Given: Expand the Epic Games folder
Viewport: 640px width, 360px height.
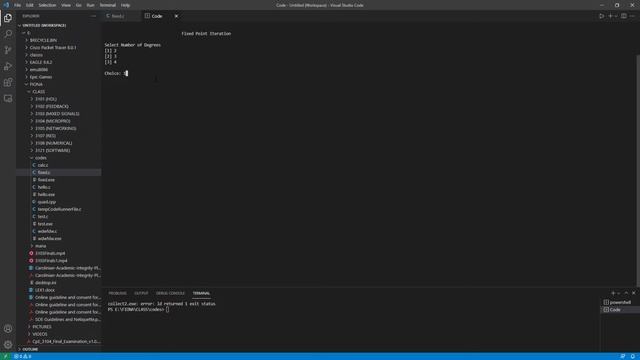Looking at the screenshot, I should click(41, 77).
